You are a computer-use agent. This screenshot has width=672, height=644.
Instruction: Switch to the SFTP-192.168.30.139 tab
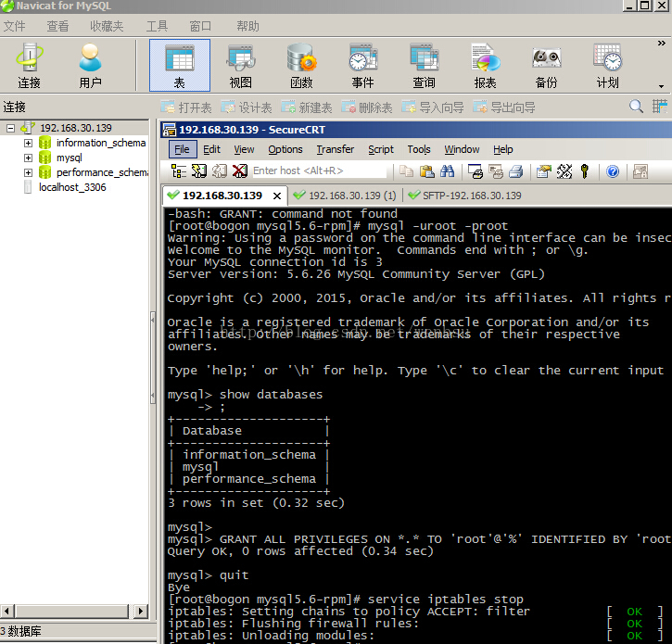465,196
